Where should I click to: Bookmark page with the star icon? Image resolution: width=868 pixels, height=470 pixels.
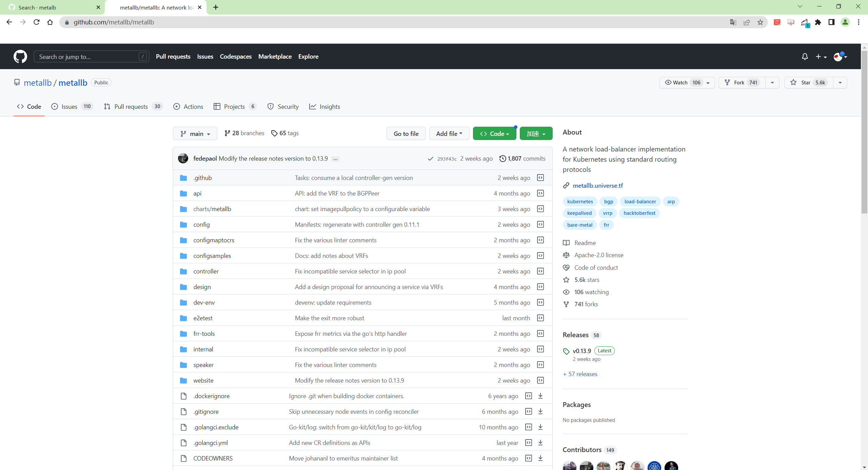pyautogui.click(x=761, y=22)
